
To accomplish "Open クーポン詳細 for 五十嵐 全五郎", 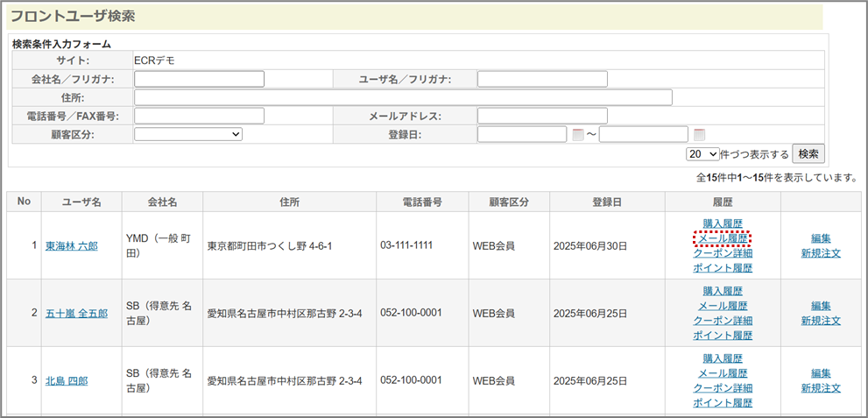I will [x=723, y=321].
